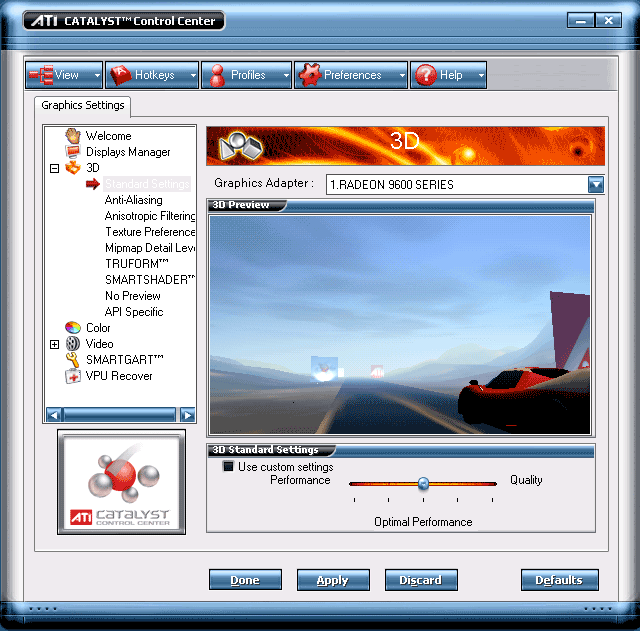Click the red Help question mark icon

pos(426,75)
